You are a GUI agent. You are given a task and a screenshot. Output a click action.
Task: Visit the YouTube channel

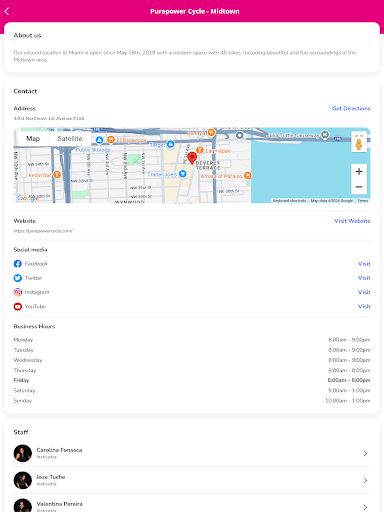coord(364,306)
